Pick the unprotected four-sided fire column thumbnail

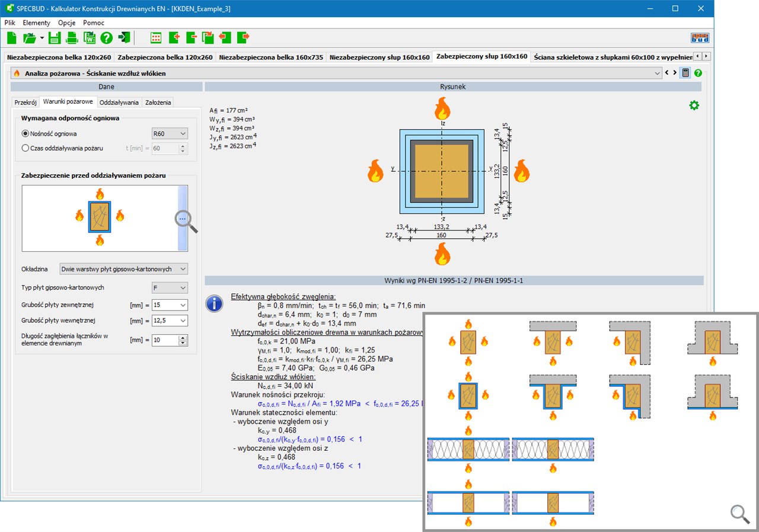pyautogui.click(x=468, y=341)
